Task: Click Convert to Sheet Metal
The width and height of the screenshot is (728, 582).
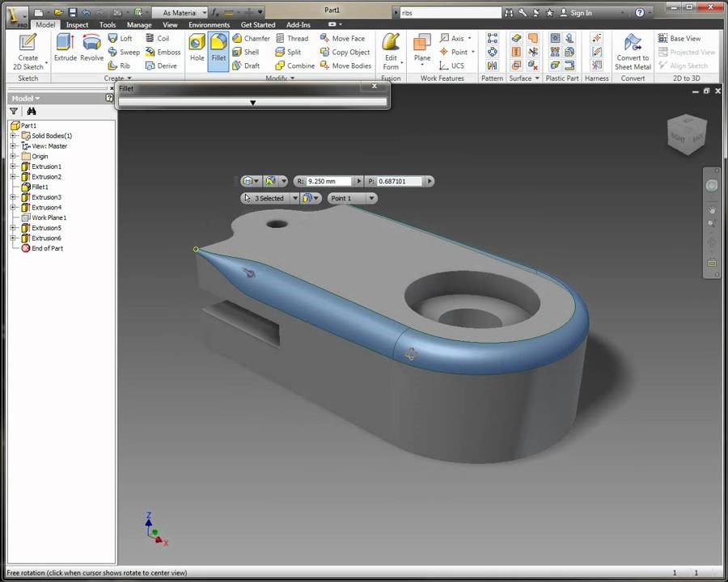Action: (633, 52)
